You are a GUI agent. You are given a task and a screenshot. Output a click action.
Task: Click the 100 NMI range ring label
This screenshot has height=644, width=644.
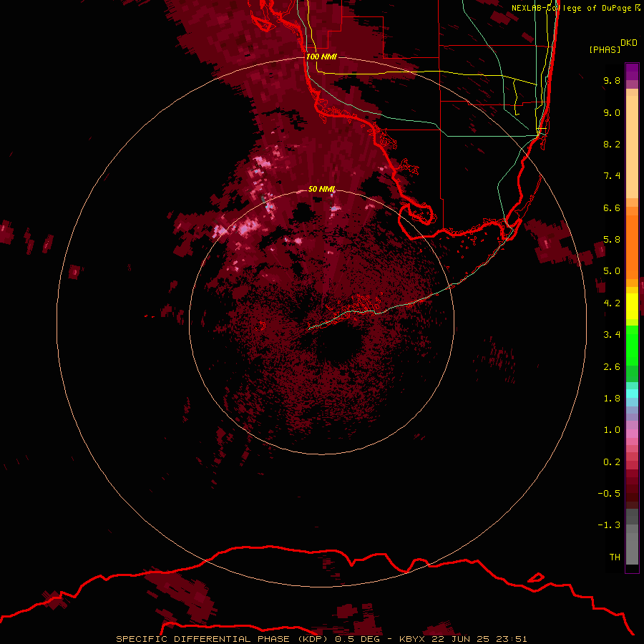(321, 57)
